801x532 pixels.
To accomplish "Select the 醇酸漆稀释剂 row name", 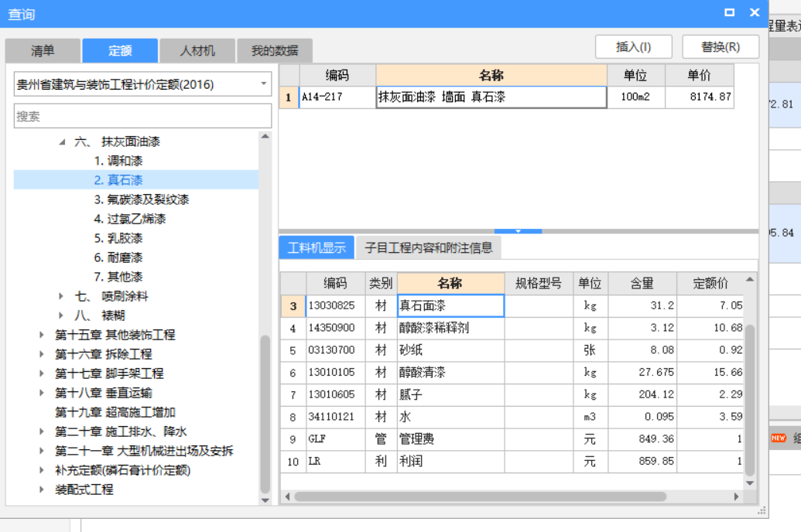I will pyautogui.click(x=450, y=328).
